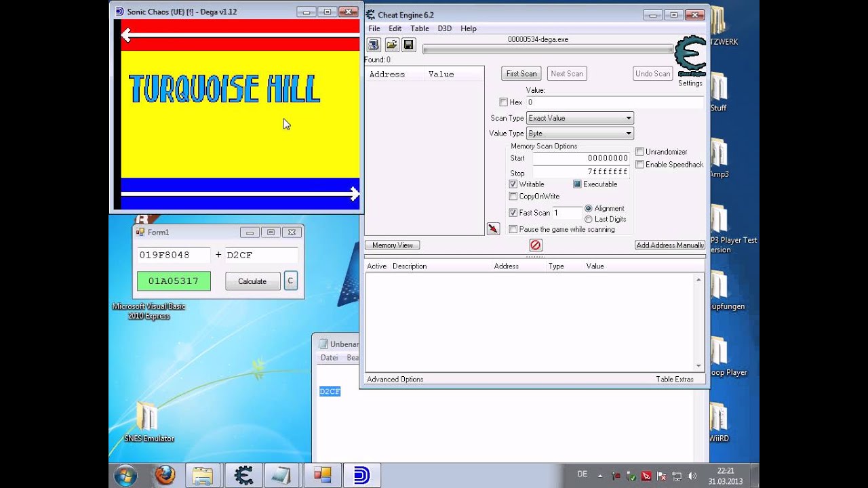The width and height of the screenshot is (868, 488).
Task: Click the Fast Scan alignment value field
Action: click(567, 213)
